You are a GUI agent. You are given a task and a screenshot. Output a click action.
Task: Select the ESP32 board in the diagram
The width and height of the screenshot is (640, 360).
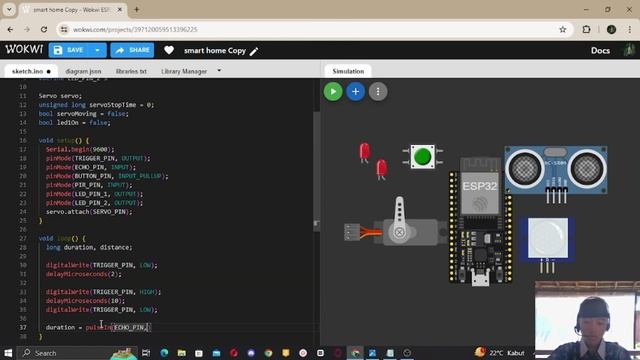[480, 222]
